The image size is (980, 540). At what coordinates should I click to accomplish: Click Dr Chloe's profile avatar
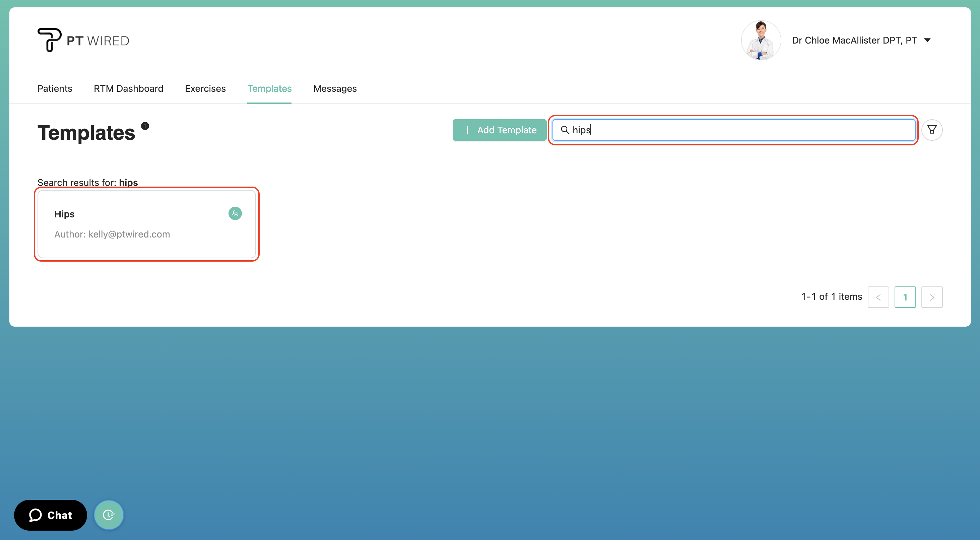pyautogui.click(x=761, y=40)
